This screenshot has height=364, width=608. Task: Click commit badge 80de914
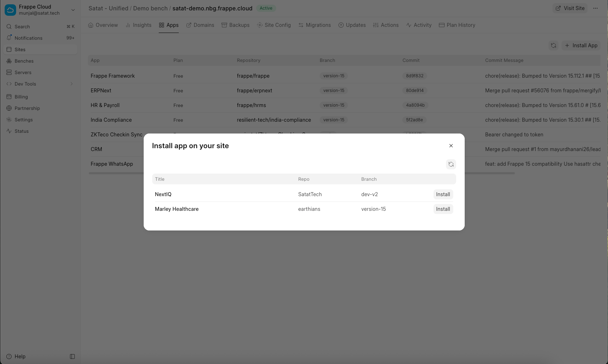pyautogui.click(x=415, y=91)
